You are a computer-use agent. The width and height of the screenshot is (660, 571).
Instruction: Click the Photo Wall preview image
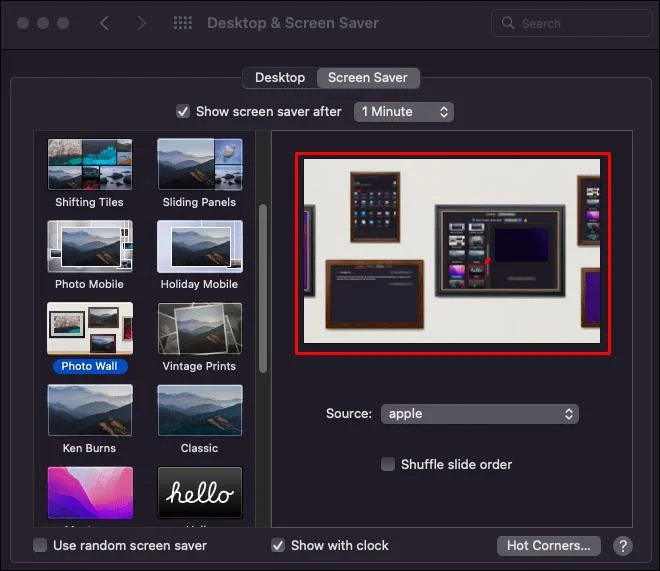[x=452, y=251]
